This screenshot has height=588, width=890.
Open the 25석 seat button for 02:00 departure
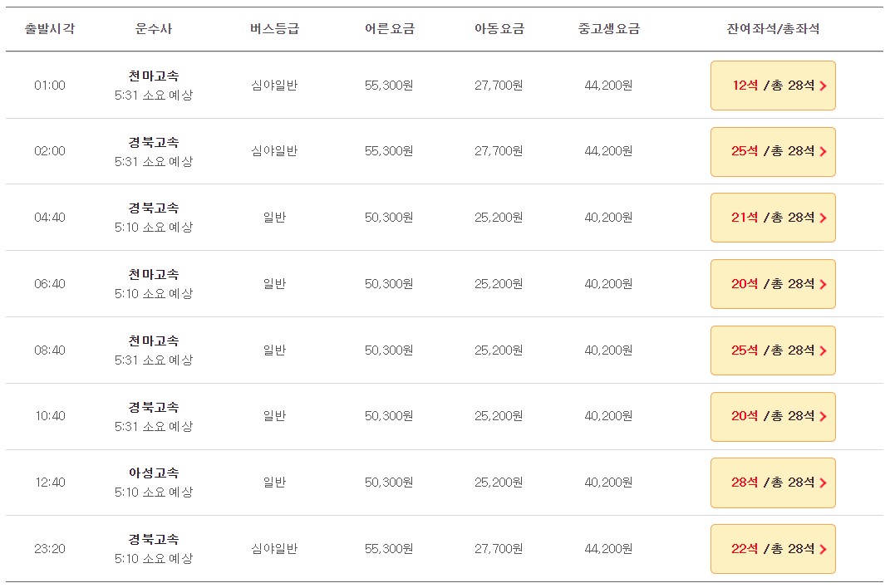pyautogui.click(x=773, y=151)
